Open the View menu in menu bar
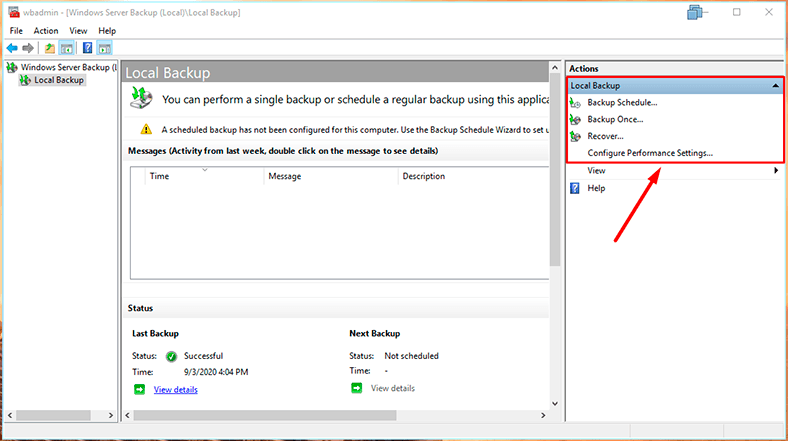Image resolution: width=788 pixels, height=441 pixels. (78, 31)
